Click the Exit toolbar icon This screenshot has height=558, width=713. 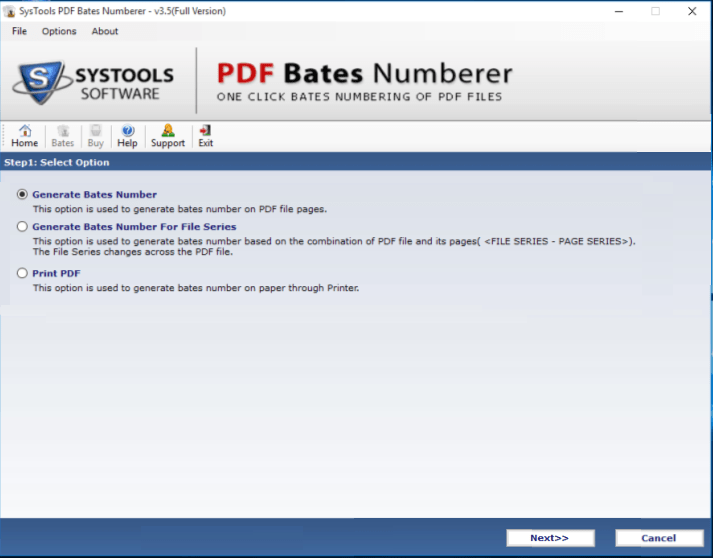(x=206, y=136)
